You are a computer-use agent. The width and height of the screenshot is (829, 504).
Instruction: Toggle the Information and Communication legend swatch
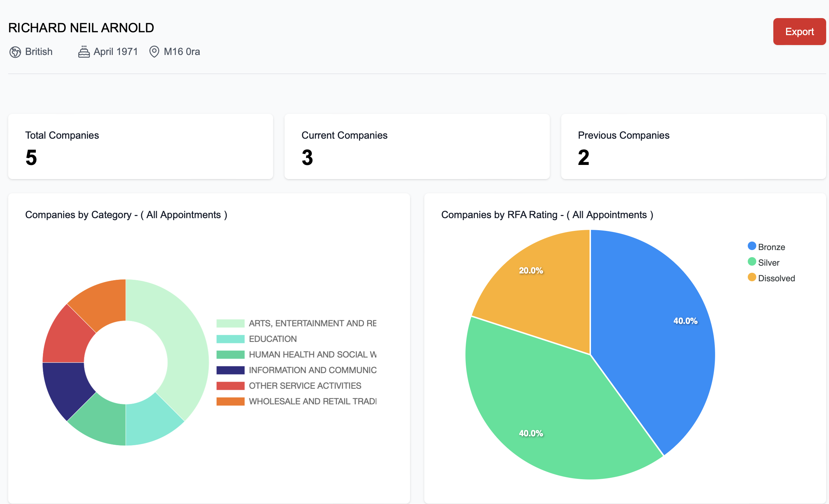click(230, 370)
